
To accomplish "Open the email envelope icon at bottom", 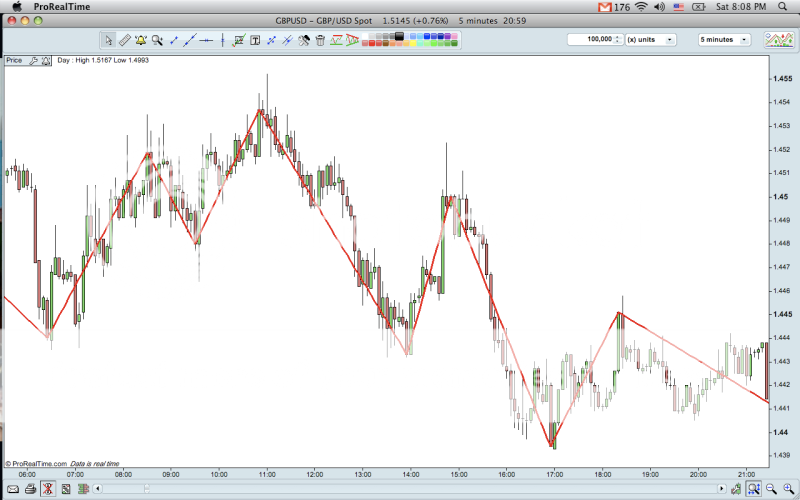I will click(x=13, y=489).
